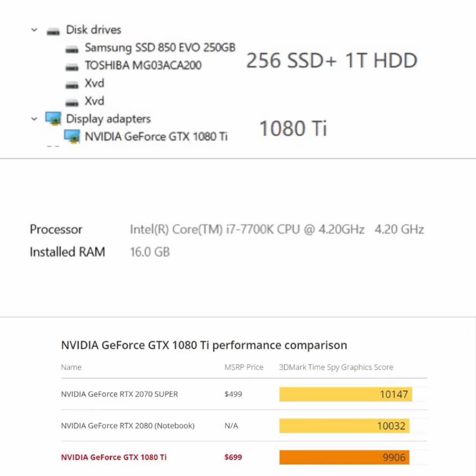Collapse the Disk drives tree node
This screenshot has height=476, width=476.
coord(34,30)
